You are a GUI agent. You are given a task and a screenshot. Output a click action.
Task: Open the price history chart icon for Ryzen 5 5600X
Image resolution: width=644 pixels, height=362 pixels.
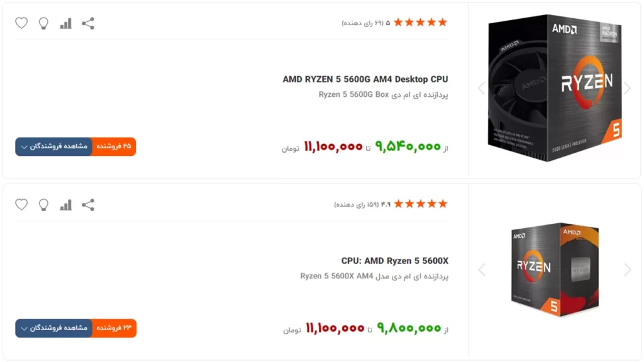65,204
